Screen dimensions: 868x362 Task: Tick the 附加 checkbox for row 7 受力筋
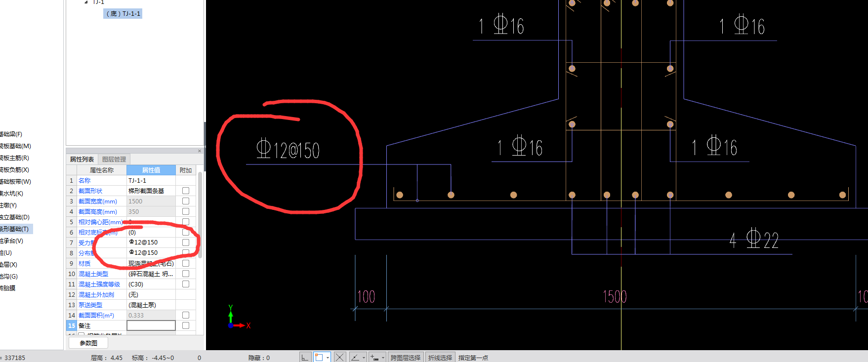click(186, 242)
